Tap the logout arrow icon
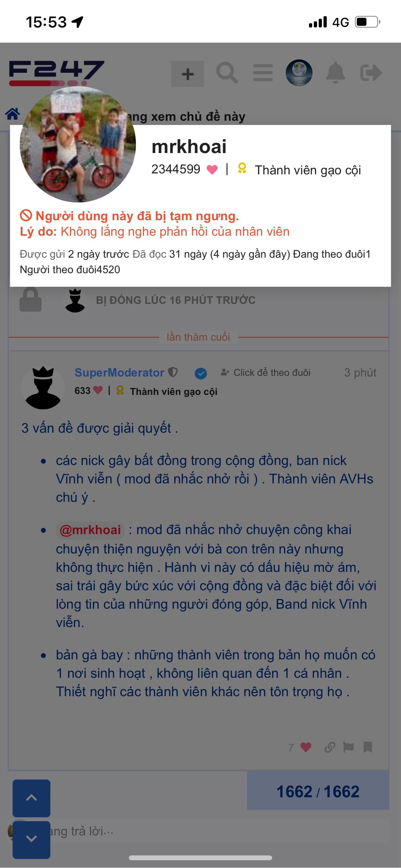Screen dimensions: 401x868 click(x=371, y=73)
